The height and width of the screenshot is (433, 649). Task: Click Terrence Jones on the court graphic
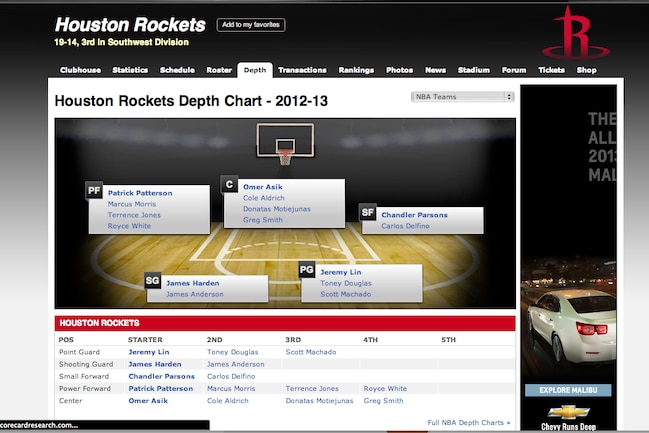(x=134, y=215)
